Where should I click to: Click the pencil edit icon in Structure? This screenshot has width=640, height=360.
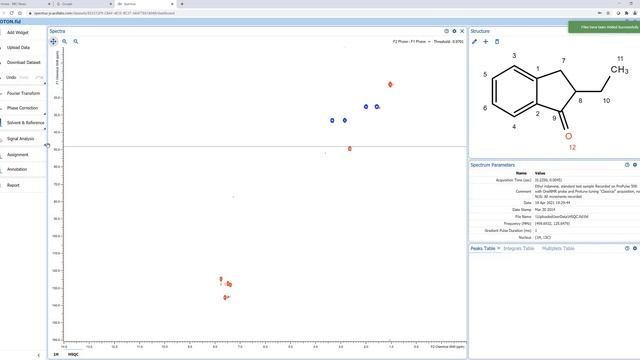(x=474, y=41)
